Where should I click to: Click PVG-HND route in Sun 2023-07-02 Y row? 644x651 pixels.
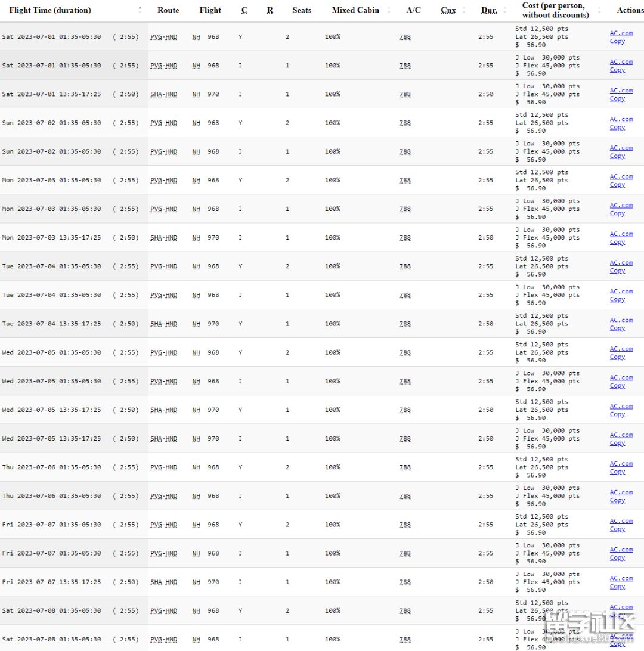pyautogui.click(x=163, y=123)
